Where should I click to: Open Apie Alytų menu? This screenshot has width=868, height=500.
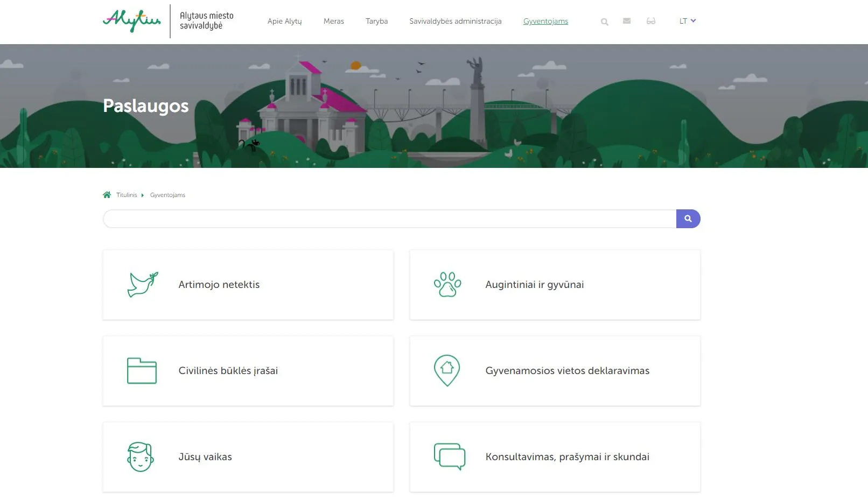284,22
